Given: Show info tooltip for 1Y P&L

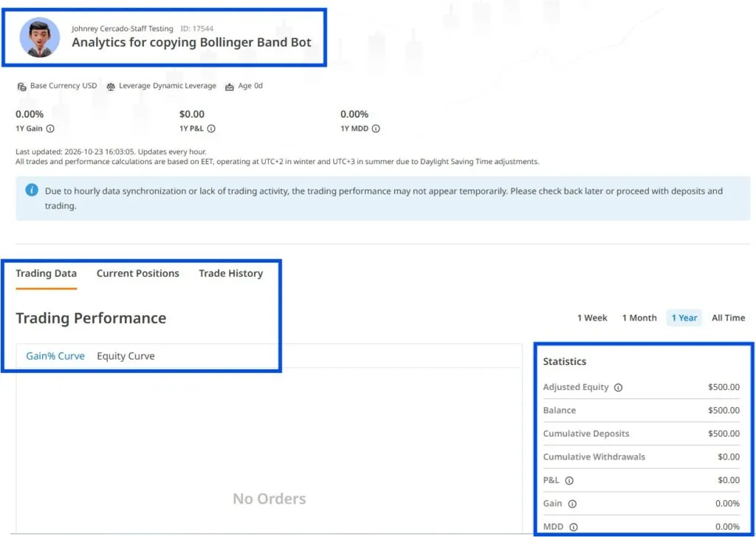Looking at the screenshot, I should pyautogui.click(x=211, y=129).
